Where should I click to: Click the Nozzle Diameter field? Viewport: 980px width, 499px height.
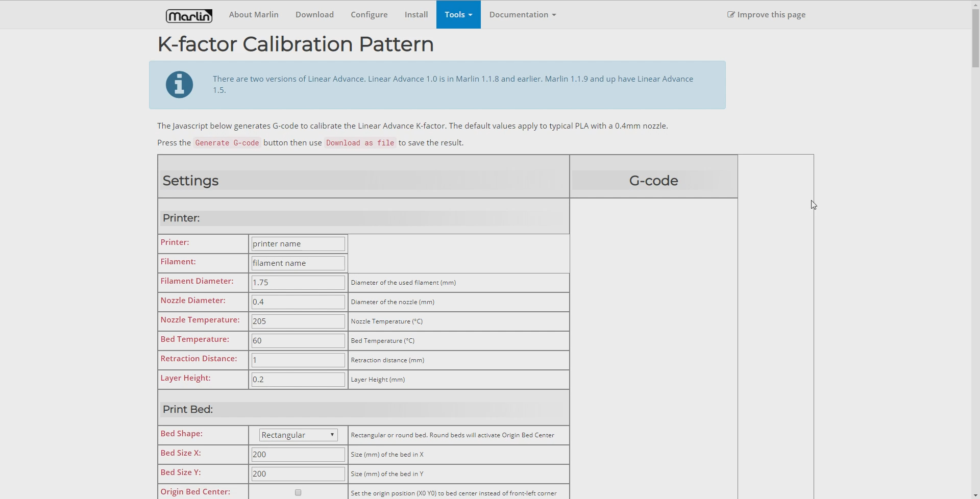(x=298, y=302)
